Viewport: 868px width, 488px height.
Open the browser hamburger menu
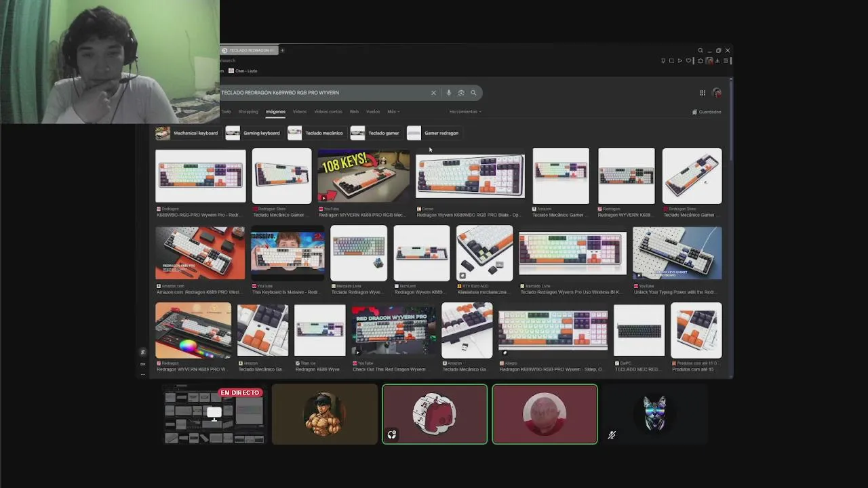726,61
